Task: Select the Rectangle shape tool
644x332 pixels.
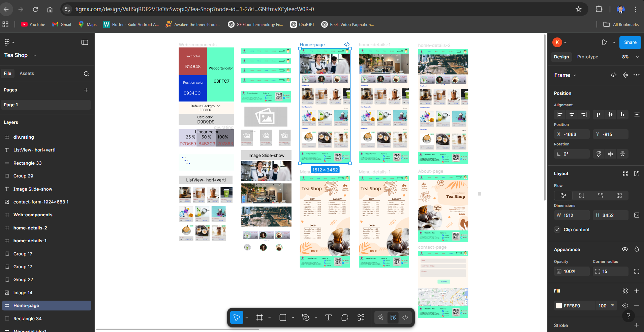Action: [x=283, y=317]
